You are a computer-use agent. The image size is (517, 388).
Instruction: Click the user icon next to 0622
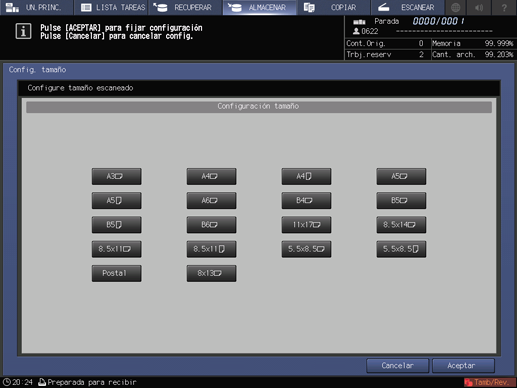point(356,31)
